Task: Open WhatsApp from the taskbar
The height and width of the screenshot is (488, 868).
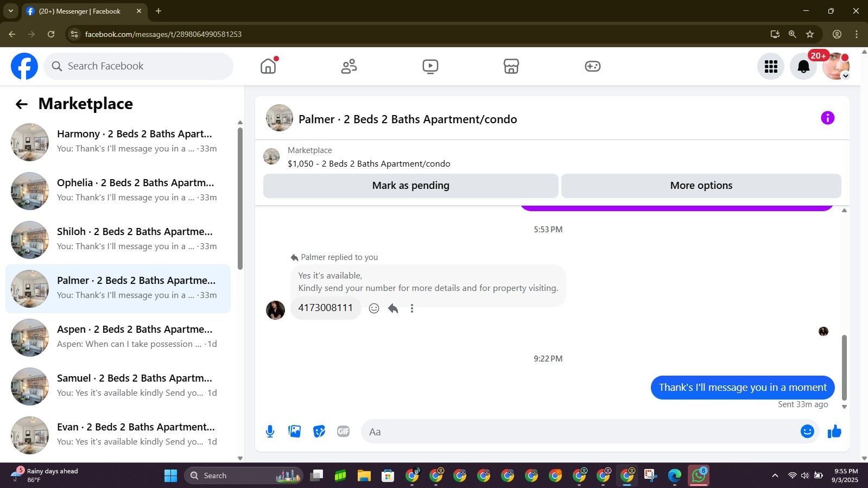Action: point(699,476)
